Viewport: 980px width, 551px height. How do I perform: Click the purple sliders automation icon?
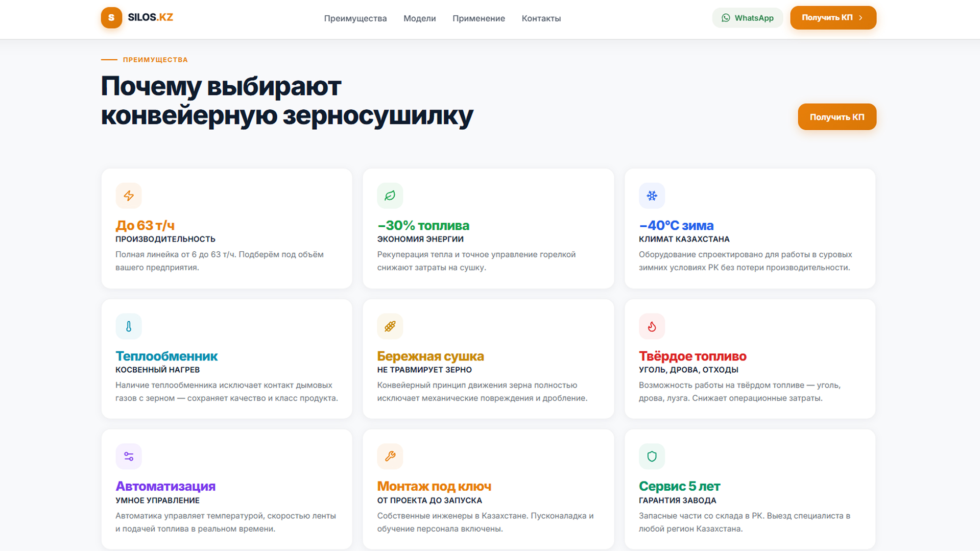point(129,457)
